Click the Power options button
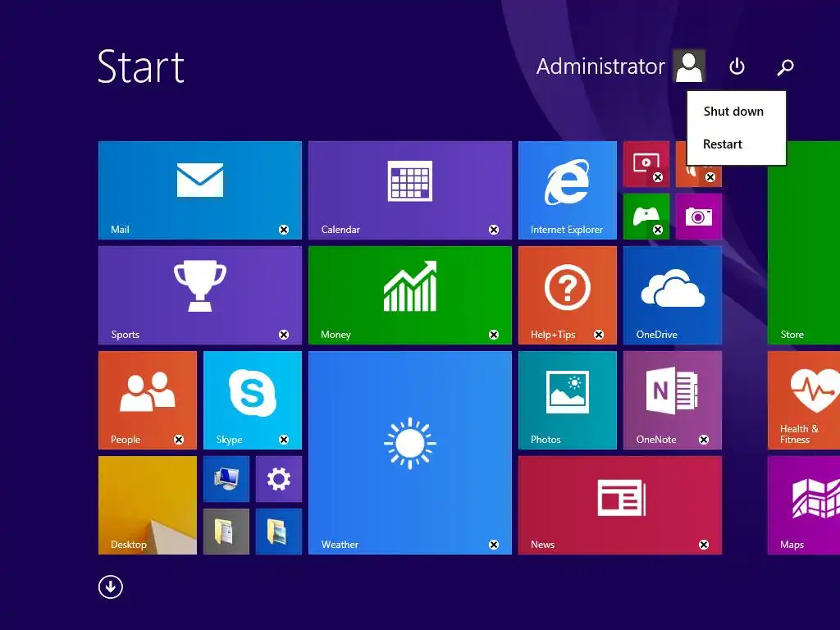 (x=737, y=66)
